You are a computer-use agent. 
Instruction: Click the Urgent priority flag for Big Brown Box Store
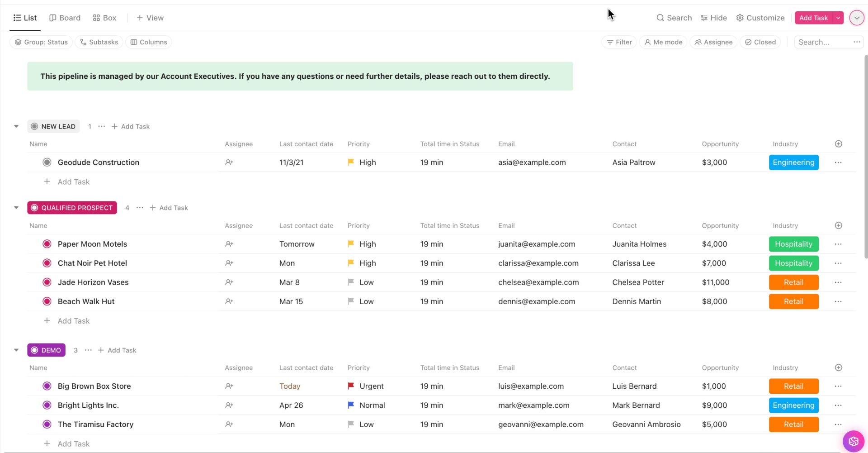pyautogui.click(x=351, y=386)
